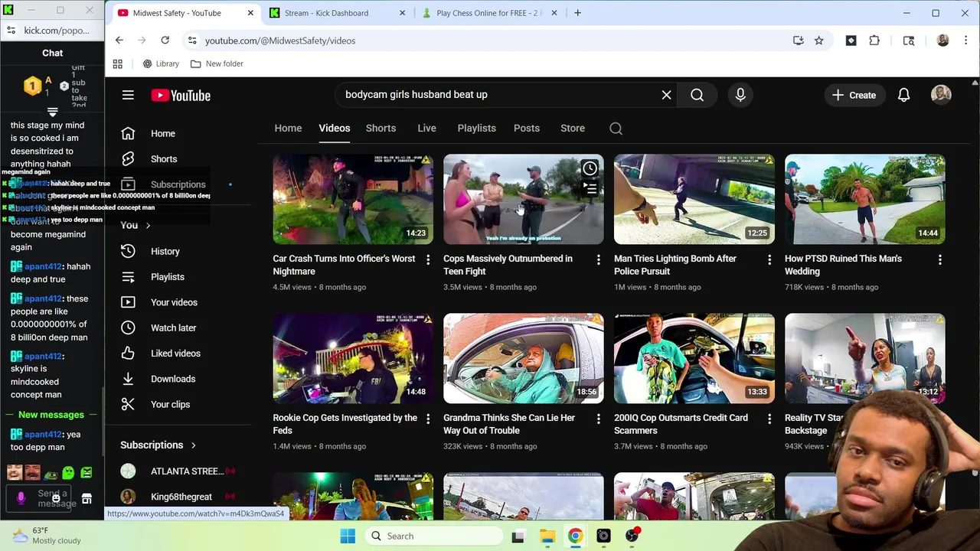
Task: Click the Create button
Action: 854,95
